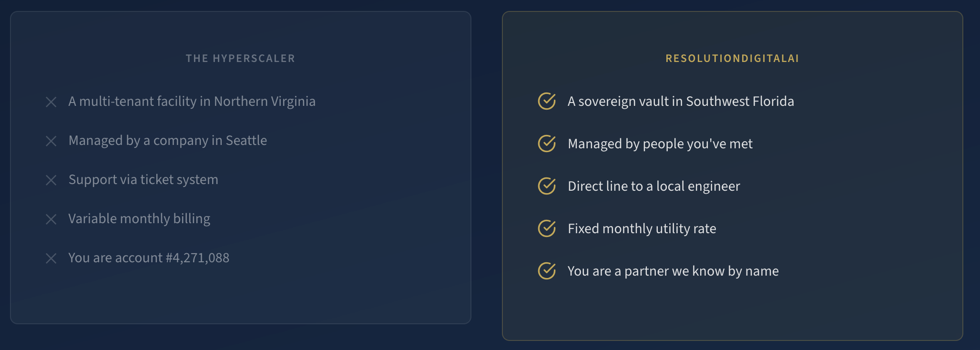Click the text You are account #4,271,088
Screen dimensions: 980x350
[x=149, y=258]
